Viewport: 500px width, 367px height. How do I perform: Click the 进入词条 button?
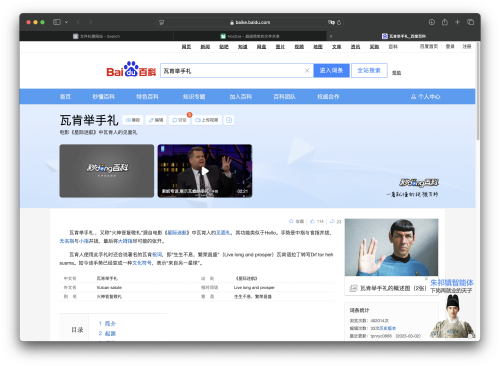pyautogui.click(x=331, y=71)
